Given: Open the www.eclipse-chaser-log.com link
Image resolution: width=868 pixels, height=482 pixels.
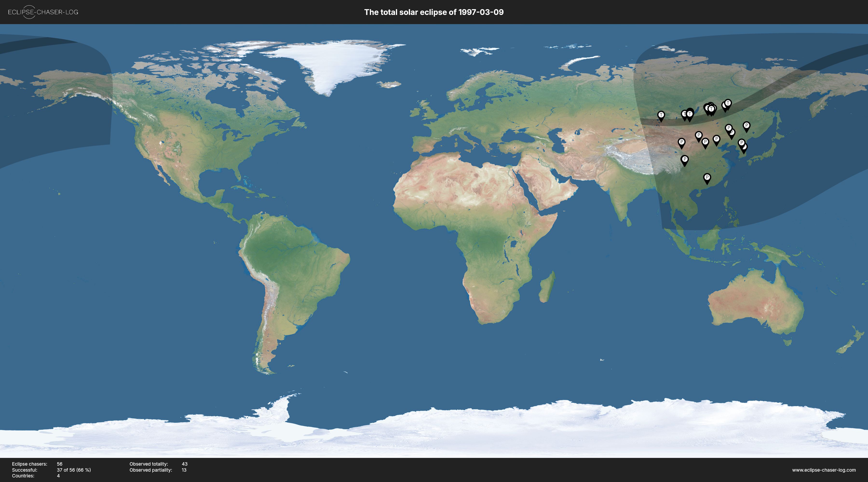Looking at the screenshot, I should pyautogui.click(x=824, y=470).
